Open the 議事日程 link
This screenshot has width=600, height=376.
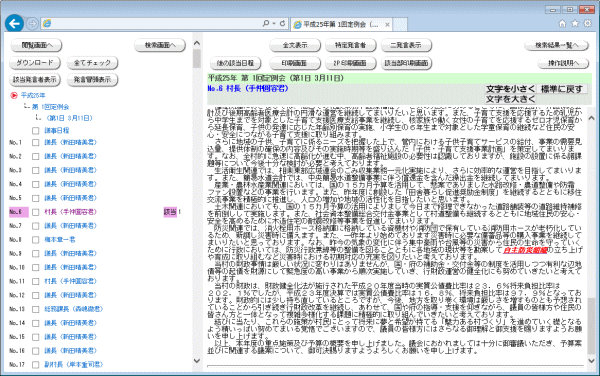click(57, 131)
